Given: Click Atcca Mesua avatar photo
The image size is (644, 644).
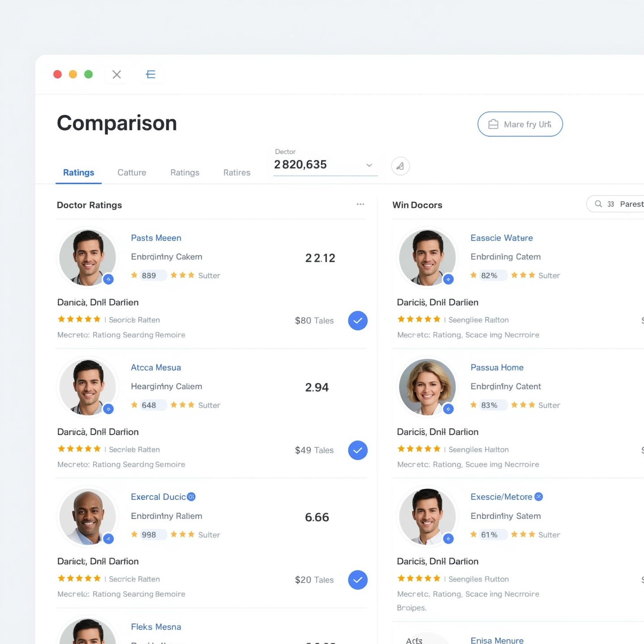Looking at the screenshot, I should (x=88, y=387).
